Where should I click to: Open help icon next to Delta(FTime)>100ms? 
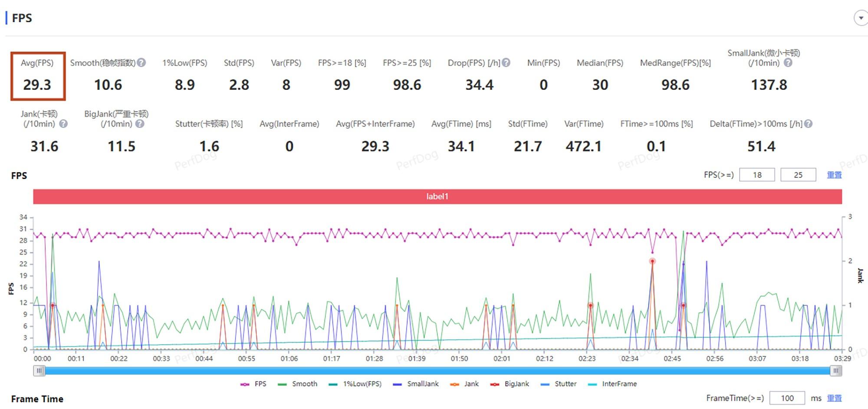[808, 124]
